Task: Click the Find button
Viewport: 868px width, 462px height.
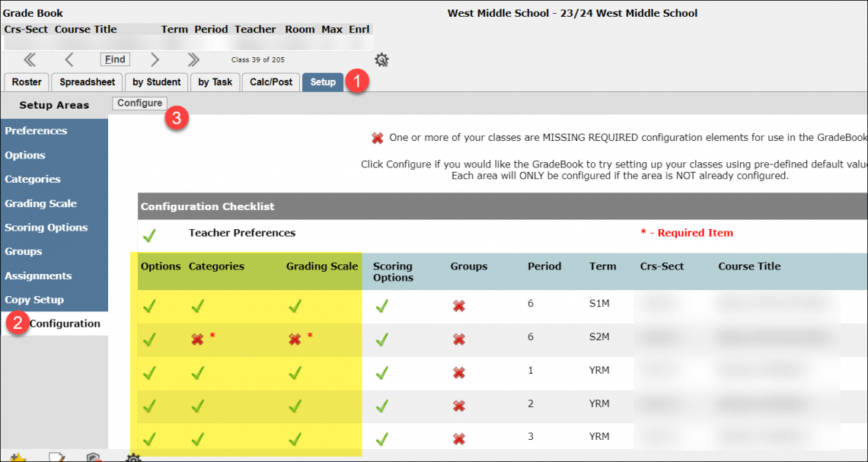Action: tap(114, 59)
